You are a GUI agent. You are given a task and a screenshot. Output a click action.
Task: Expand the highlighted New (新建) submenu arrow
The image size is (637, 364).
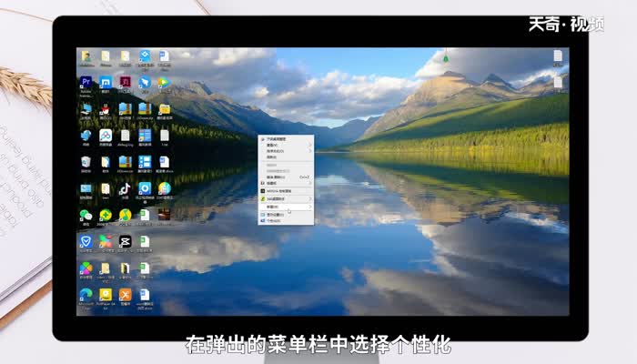[x=310, y=207]
